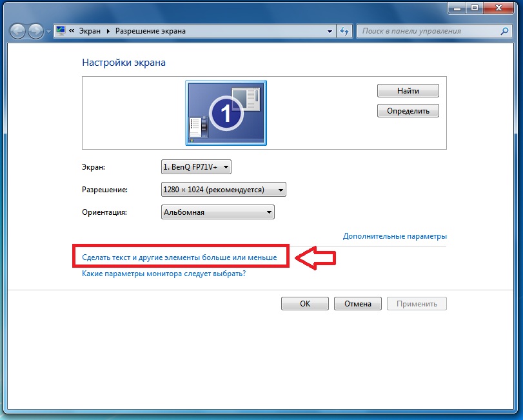Click the Определить button

click(408, 111)
